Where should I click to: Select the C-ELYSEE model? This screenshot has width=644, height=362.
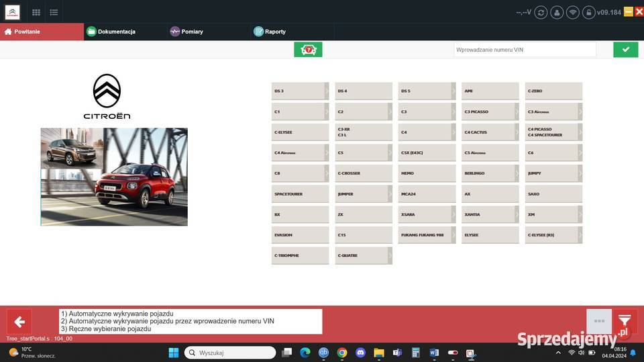[301, 132]
